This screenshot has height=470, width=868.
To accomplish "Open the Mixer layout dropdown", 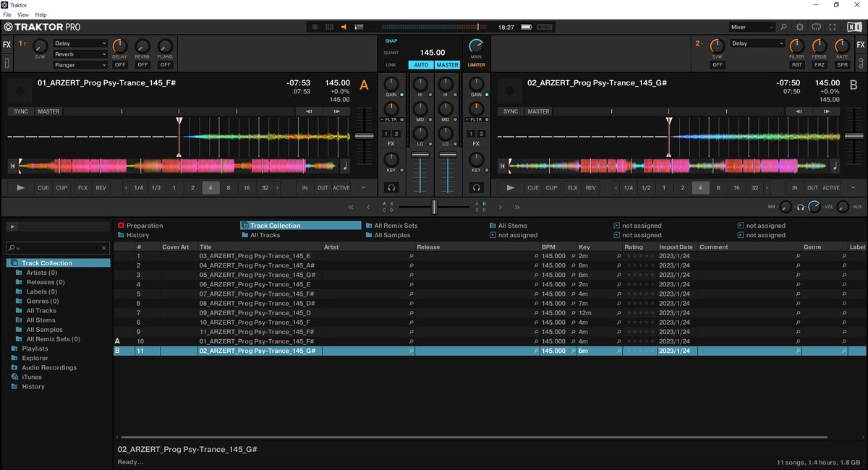I will [x=752, y=27].
